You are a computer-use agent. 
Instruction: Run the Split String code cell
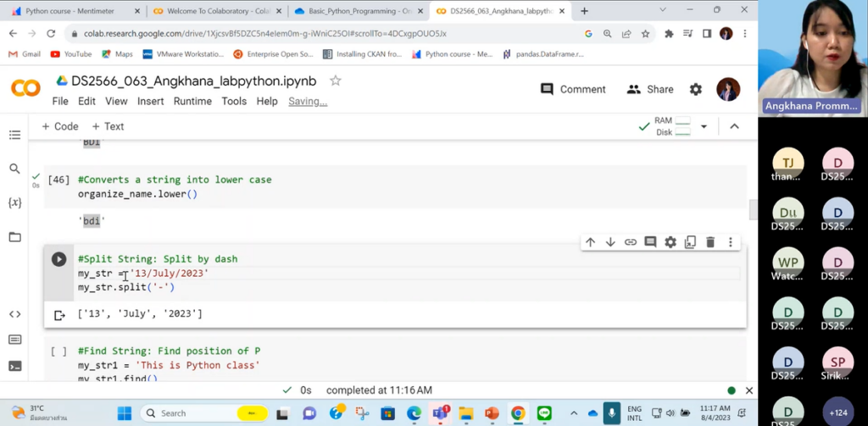point(58,259)
